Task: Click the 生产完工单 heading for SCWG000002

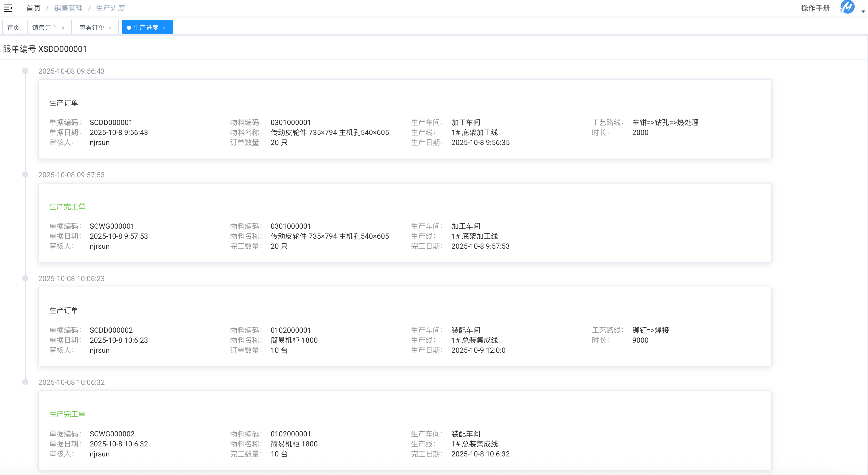Action: [x=67, y=414]
